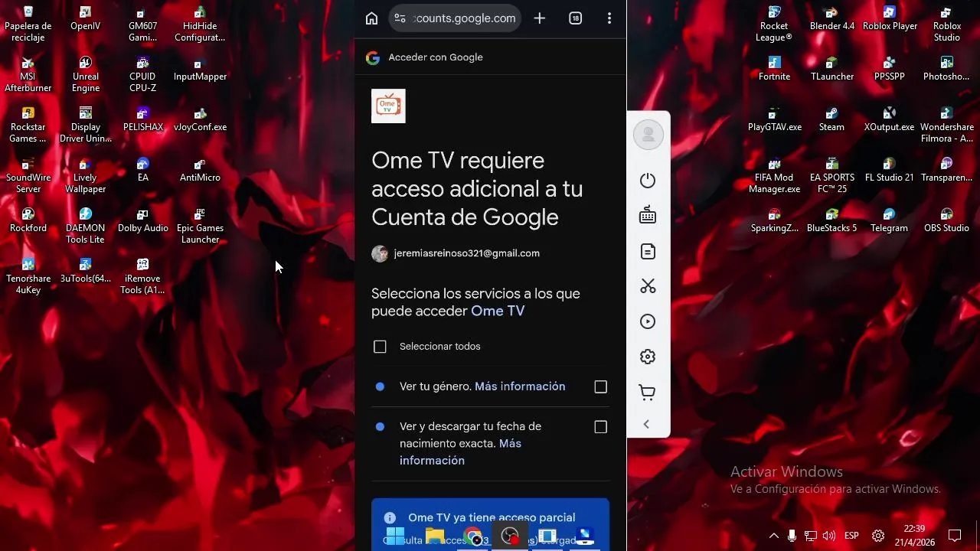Open the notification center icon
980x551 pixels.
(x=955, y=536)
